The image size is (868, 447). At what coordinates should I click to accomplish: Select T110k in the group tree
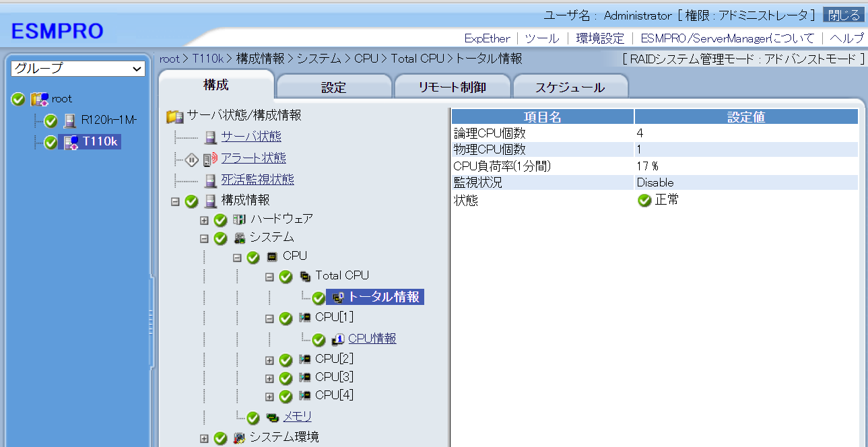(100, 142)
